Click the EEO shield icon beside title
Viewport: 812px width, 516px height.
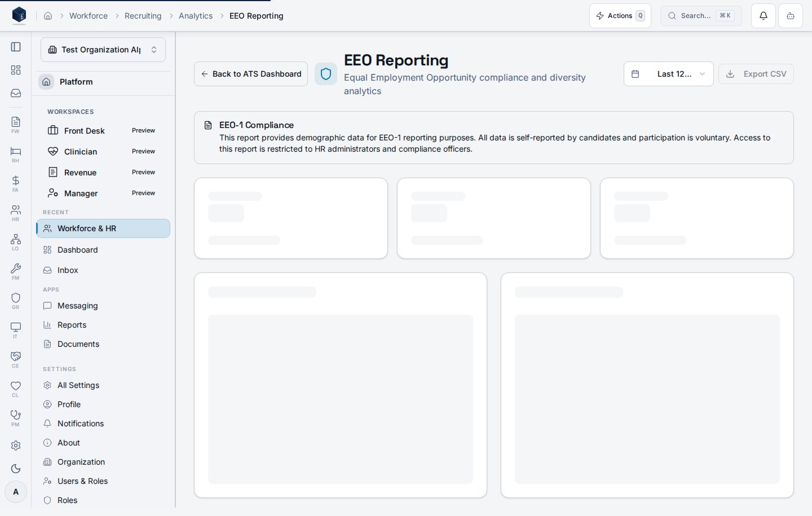tap(326, 74)
